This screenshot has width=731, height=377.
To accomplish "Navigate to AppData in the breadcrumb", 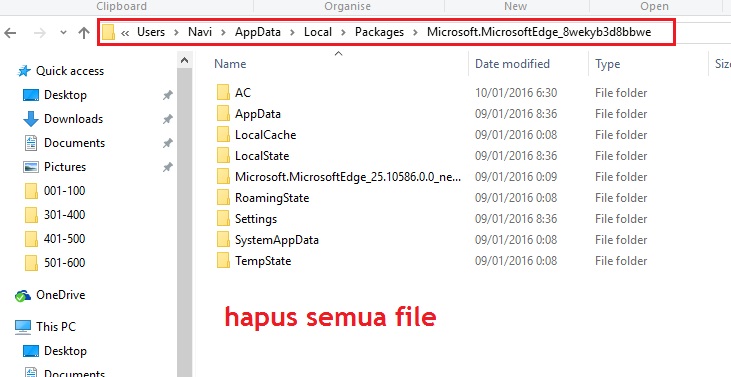I will (x=257, y=32).
